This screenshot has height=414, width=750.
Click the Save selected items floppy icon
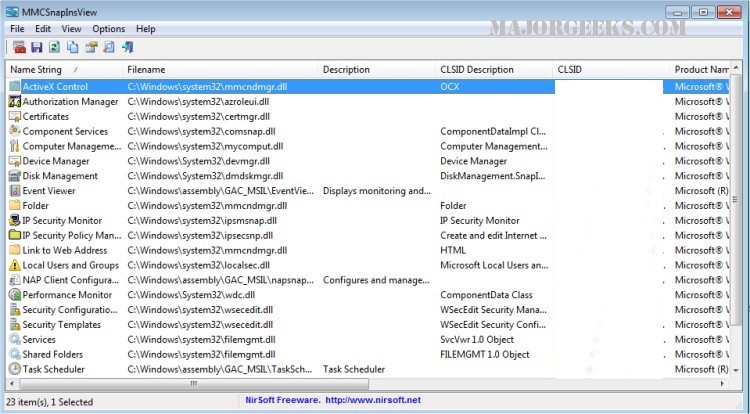click(x=37, y=47)
